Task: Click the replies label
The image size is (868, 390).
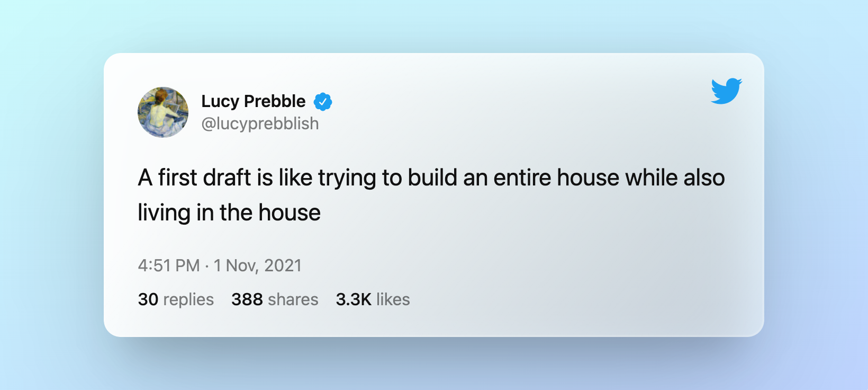Action: pyautogui.click(x=188, y=300)
